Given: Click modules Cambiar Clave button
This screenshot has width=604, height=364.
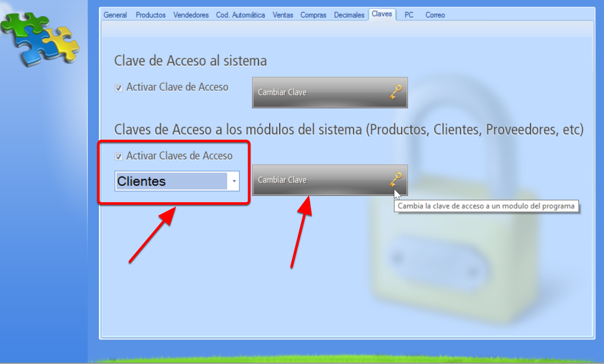Looking at the screenshot, I should tap(330, 180).
